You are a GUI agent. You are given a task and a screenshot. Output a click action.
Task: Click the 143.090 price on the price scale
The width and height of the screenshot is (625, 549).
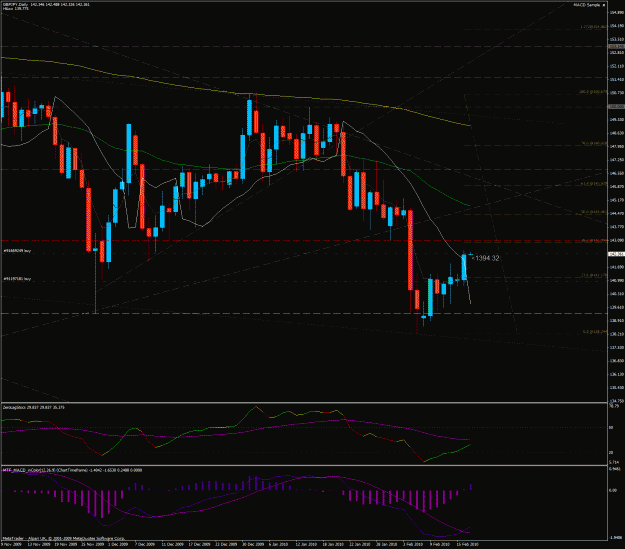[617, 240]
